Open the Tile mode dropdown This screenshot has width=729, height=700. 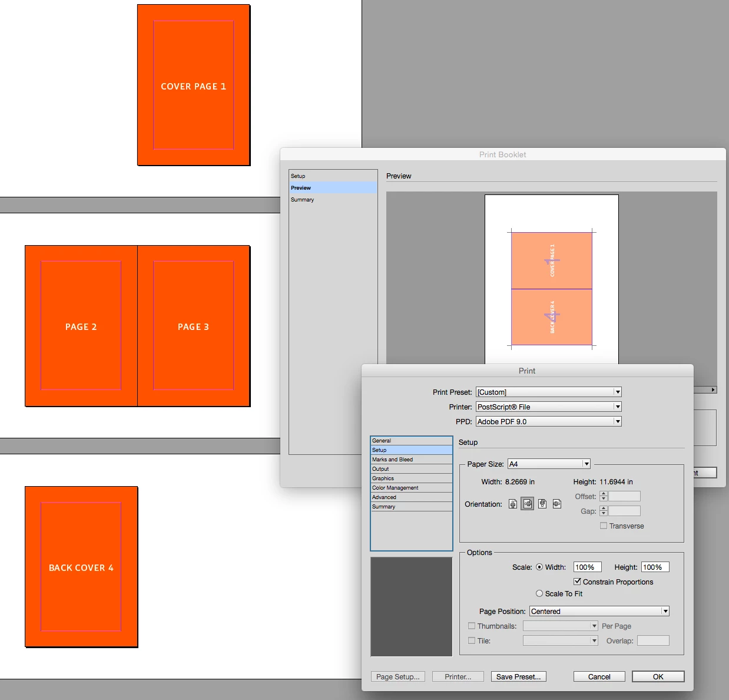click(x=561, y=640)
